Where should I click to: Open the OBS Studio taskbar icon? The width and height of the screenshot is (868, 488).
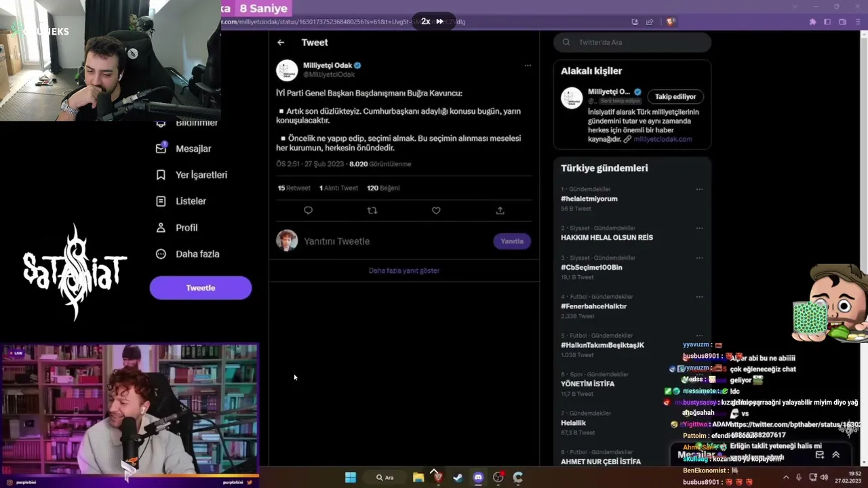tap(498, 477)
